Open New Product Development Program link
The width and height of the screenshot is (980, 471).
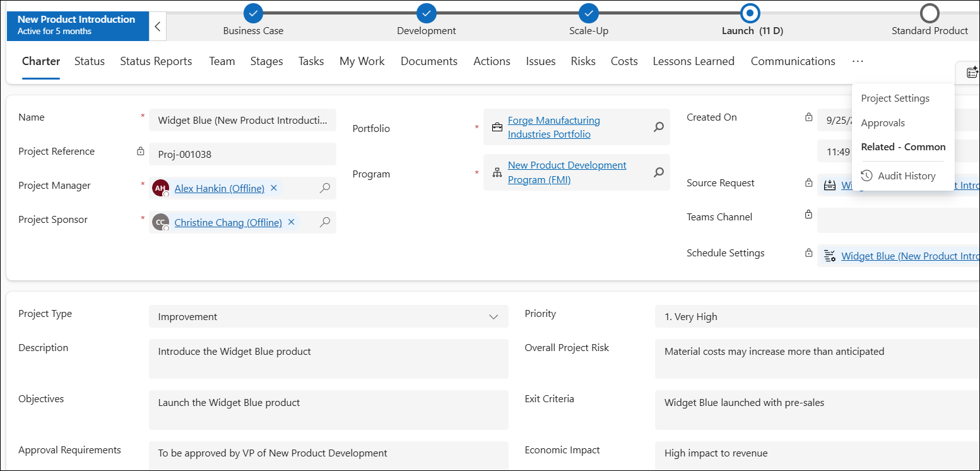[567, 172]
